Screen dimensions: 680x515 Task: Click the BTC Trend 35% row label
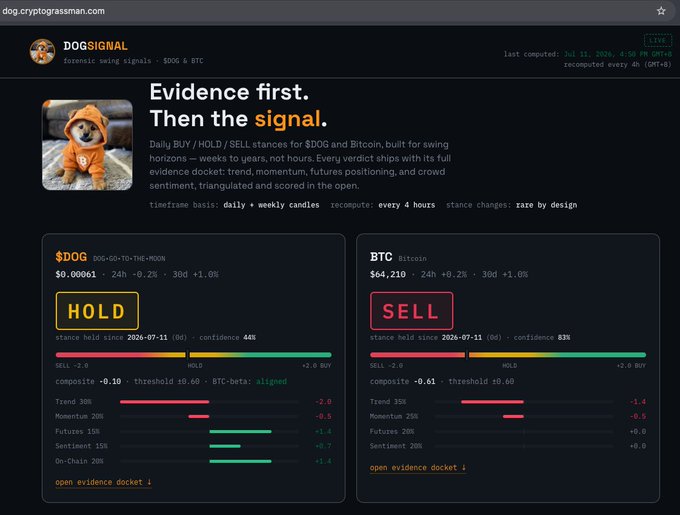[x=388, y=402]
